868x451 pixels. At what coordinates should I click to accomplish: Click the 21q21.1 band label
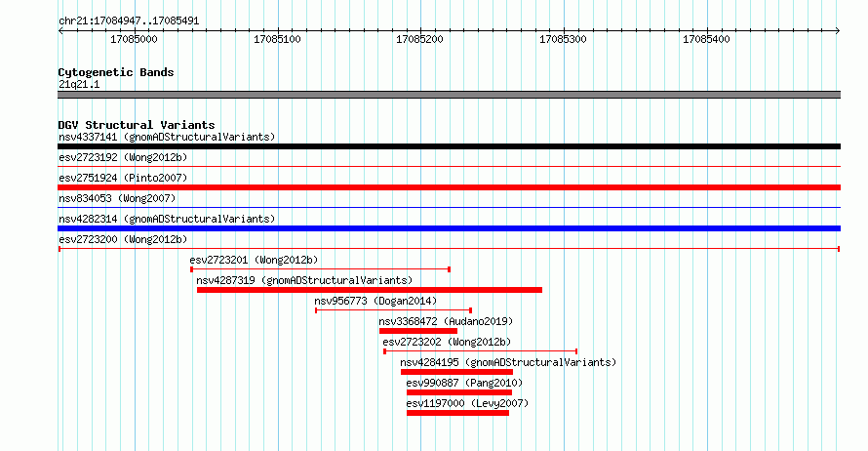tap(79, 84)
